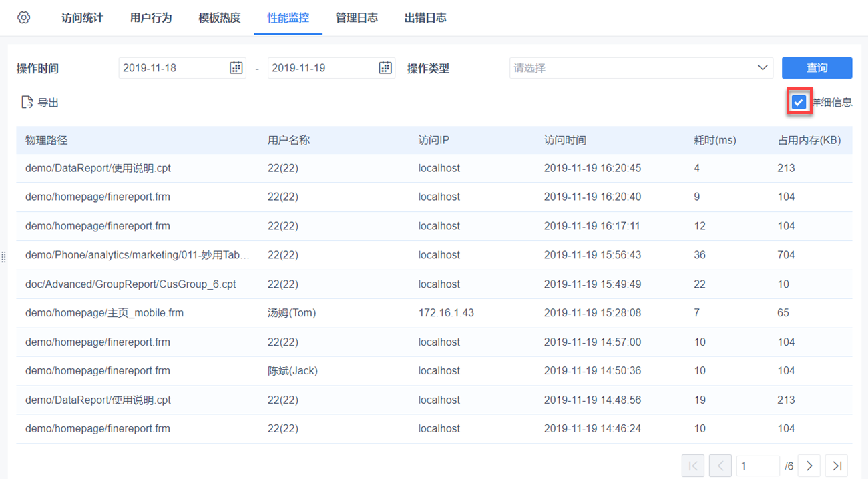Select path demo/homepage/主页_mobile.frm
868x479 pixels.
coord(104,312)
